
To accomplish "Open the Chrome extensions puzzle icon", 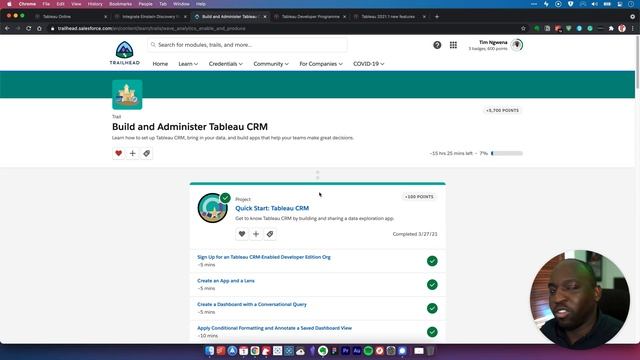I will [x=611, y=28].
